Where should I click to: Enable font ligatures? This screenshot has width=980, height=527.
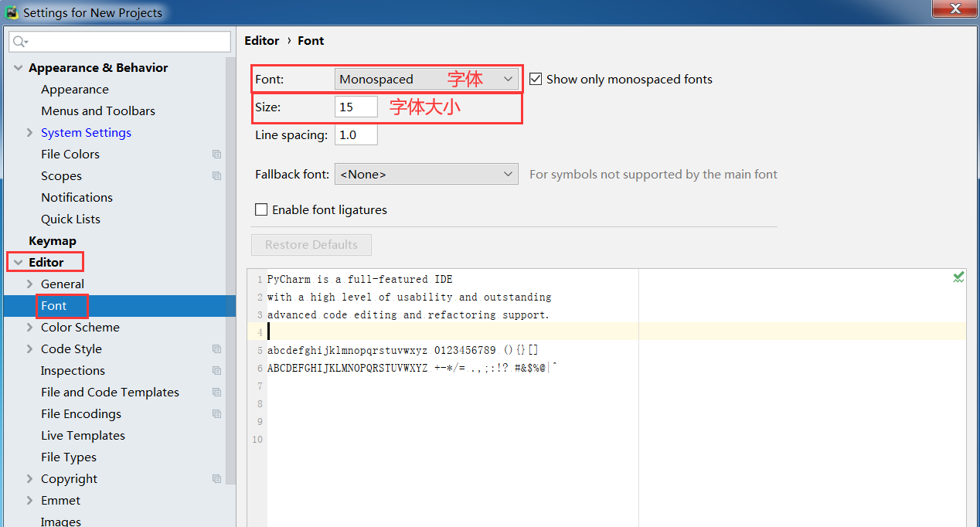point(261,209)
